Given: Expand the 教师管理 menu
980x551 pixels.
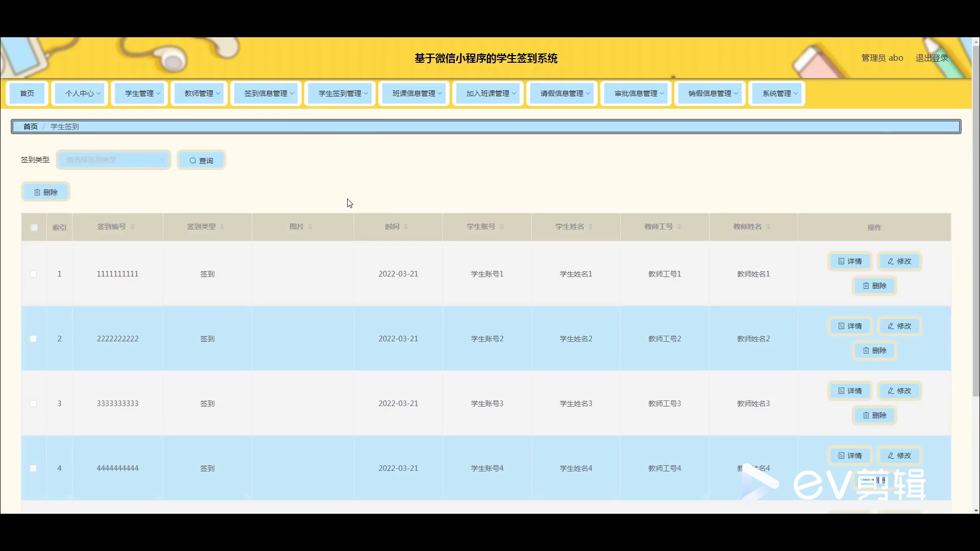Looking at the screenshot, I should tap(199, 93).
